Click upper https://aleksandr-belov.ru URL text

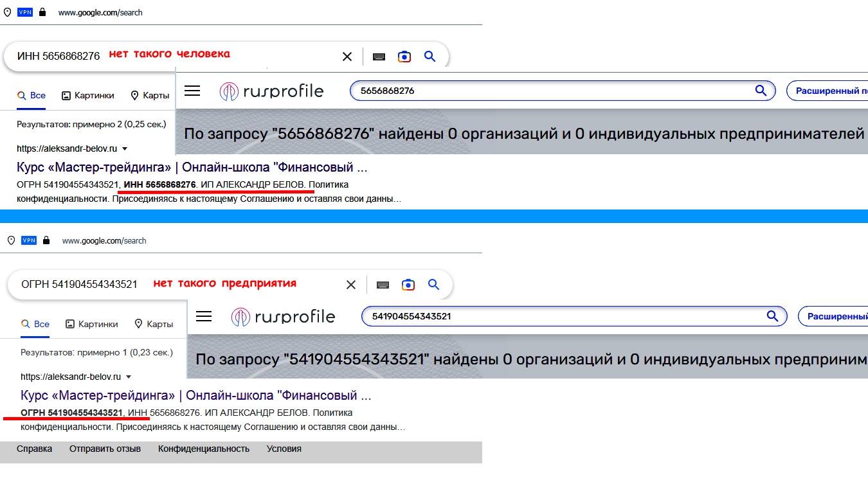coord(67,148)
